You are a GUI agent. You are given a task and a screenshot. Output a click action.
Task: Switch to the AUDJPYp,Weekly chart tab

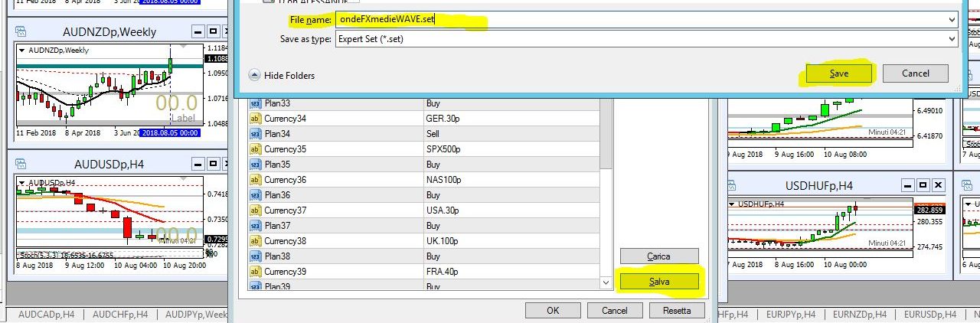point(196,315)
